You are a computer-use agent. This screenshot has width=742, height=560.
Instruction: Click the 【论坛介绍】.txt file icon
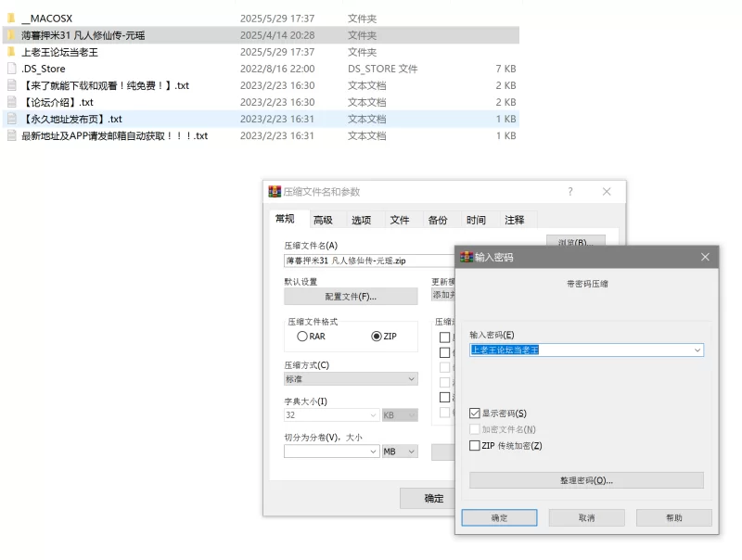[x=11, y=102]
